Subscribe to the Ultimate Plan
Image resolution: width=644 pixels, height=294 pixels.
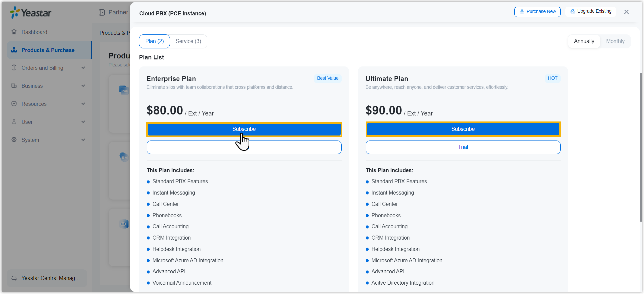463,129
